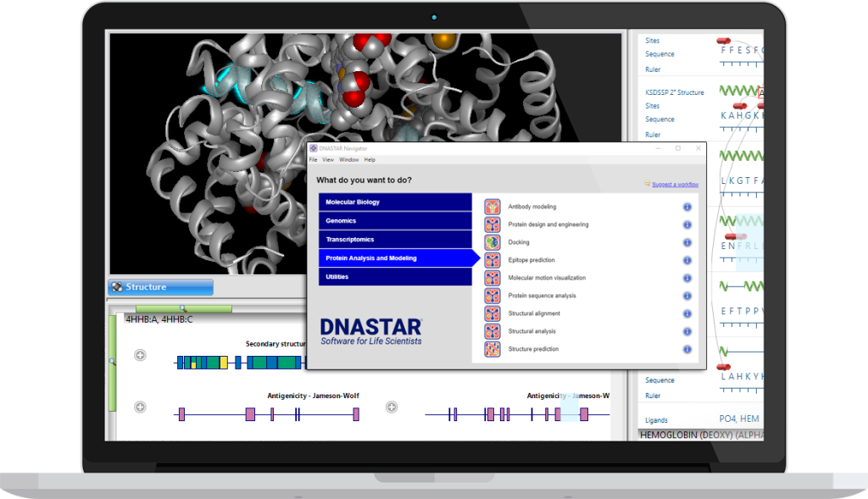Viewport: 868px width, 499px height.
Task: Open the Structure prediction workflow icon
Action: point(492,349)
